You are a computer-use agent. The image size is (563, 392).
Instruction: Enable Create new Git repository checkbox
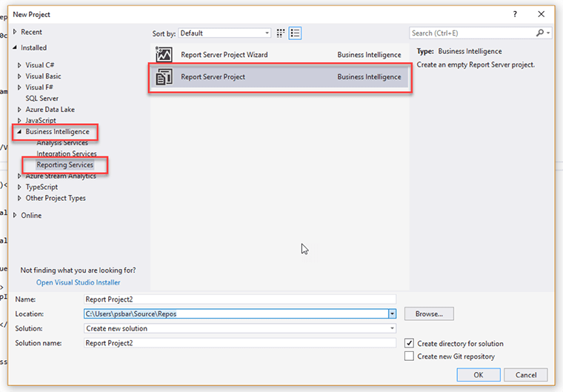coord(410,356)
